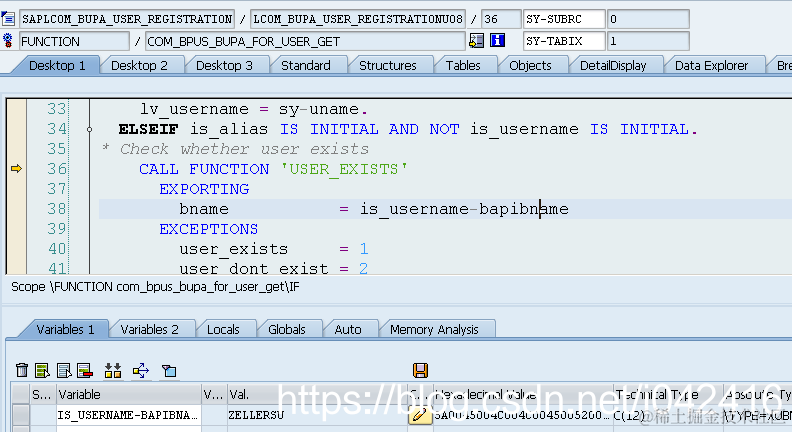The image size is (792, 432).
Task: Click the SY-SUBRC value field showing 0
Action: (648, 19)
